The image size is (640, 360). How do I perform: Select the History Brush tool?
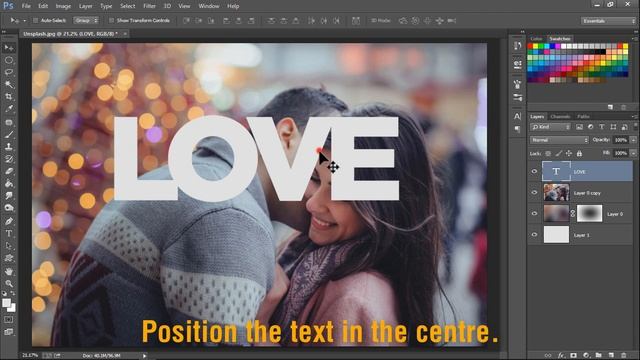(9, 159)
